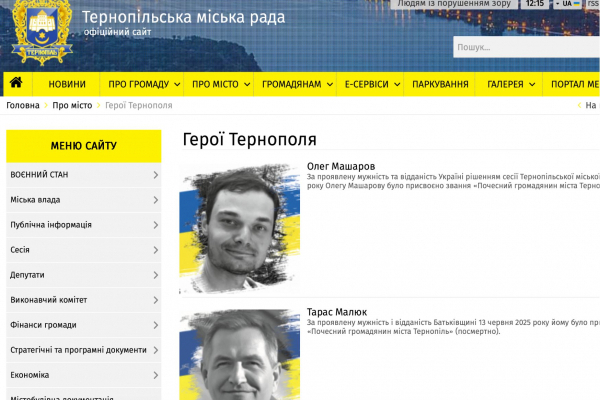This screenshot has height=400, width=600.
Task: Click the home icon in the navigation bar
Action: pos(16,84)
